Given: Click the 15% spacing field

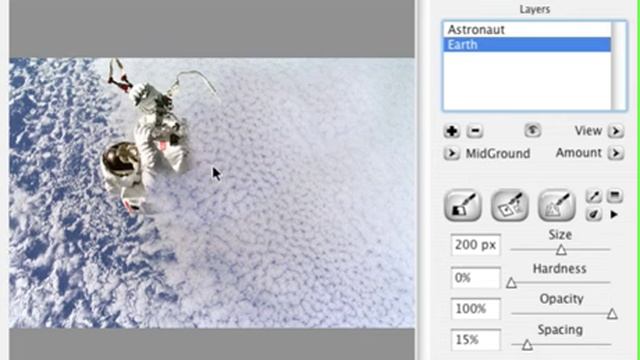Looking at the screenshot, I should tap(476, 340).
